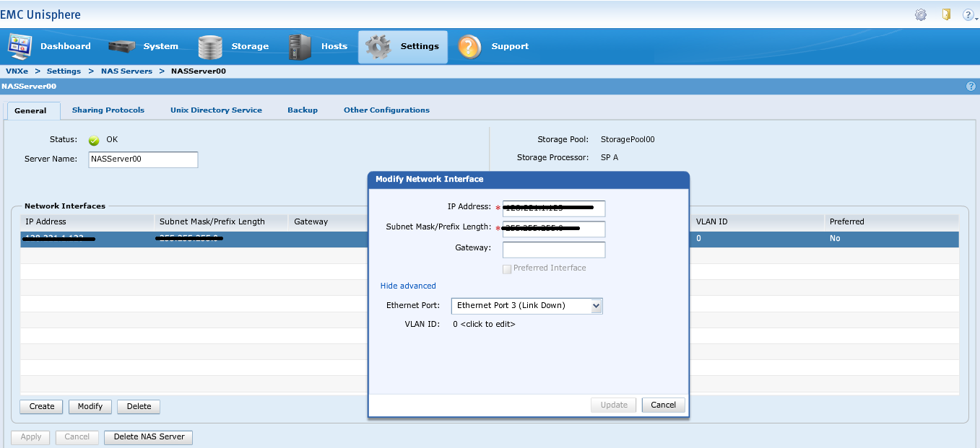
Task: Open the NASServer00 panel help icon
Action: click(971, 87)
